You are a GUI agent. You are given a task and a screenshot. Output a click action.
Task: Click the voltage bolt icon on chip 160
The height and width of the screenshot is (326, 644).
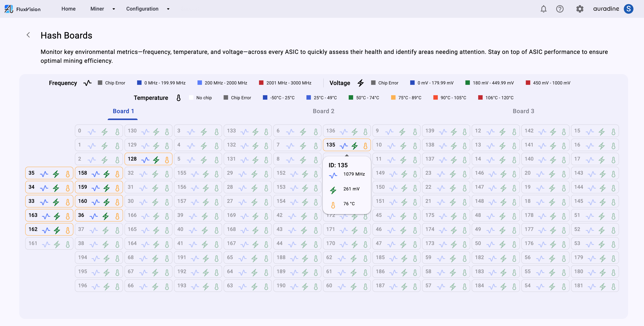point(107,202)
